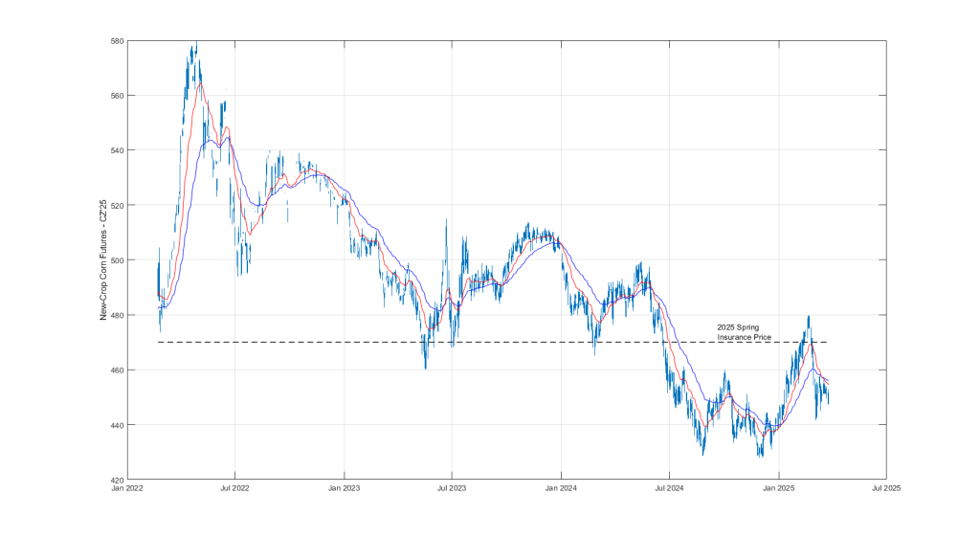Click the "Jan 2023" x-axis tick label
The width and height of the screenshot is (980, 539).
coord(344,488)
